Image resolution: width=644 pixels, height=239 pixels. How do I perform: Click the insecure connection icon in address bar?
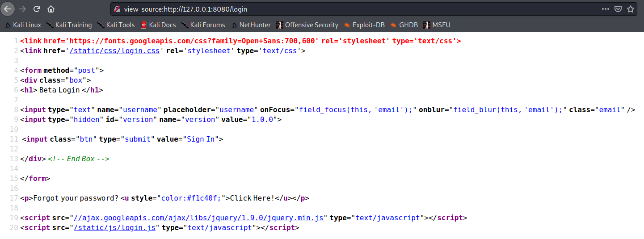pyautogui.click(x=118, y=9)
